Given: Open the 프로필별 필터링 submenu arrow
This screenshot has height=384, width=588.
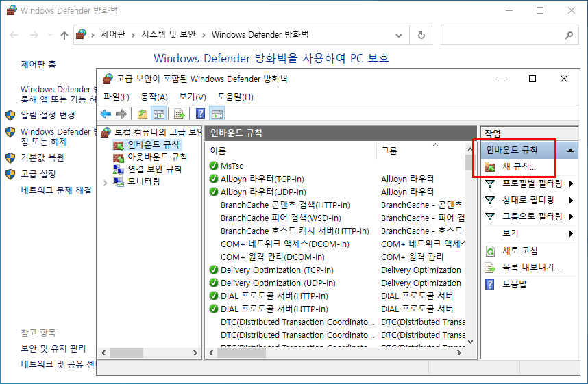Looking at the screenshot, I should 571,183.
